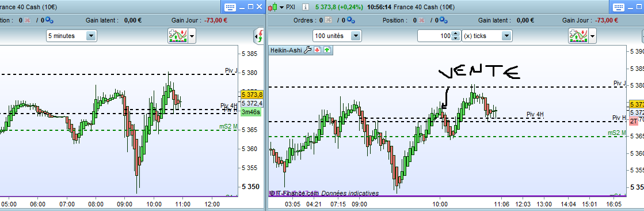This screenshot has width=644, height=211.
Task: Close position with X in left window
Action: 28,20
